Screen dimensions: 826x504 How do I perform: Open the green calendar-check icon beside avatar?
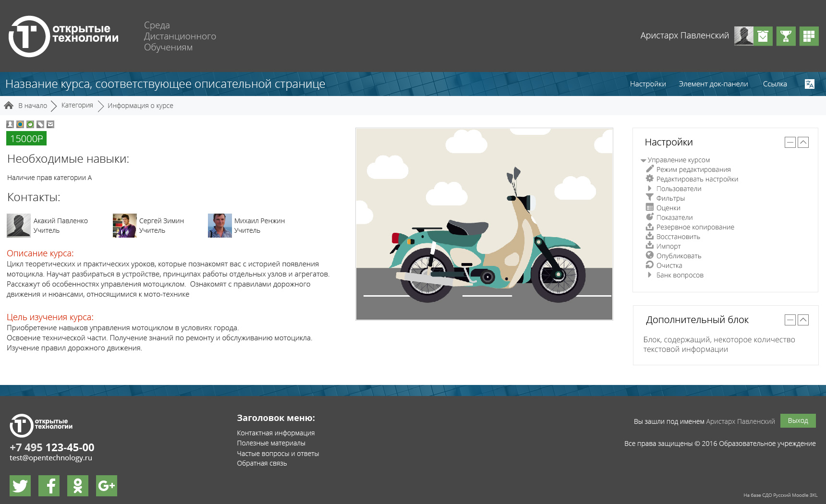point(763,36)
